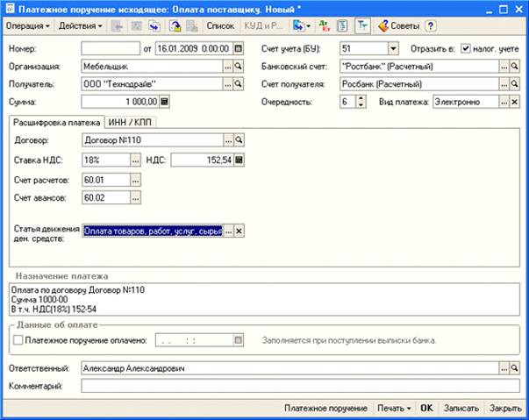Click the greyed-out arrow toolbar icon
Image resolution: width=529 pixels, height=420 pixels.
click(117, 26)
